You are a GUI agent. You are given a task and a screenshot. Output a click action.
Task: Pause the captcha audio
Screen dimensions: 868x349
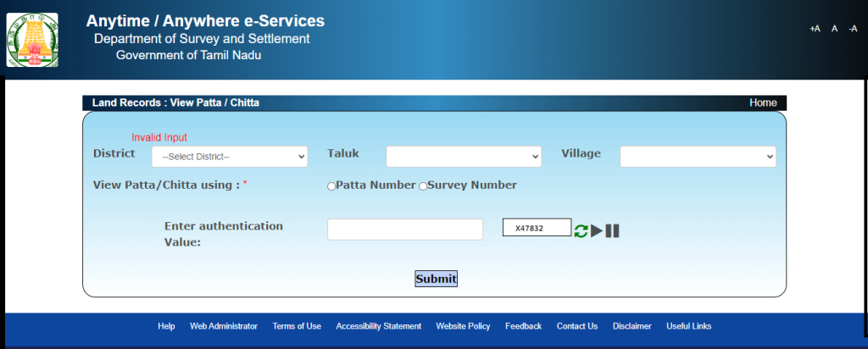click(x=612, y=230)
